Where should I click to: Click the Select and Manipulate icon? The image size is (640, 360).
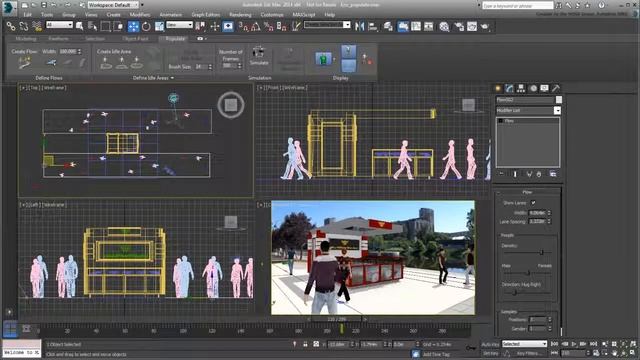[215, 27]
